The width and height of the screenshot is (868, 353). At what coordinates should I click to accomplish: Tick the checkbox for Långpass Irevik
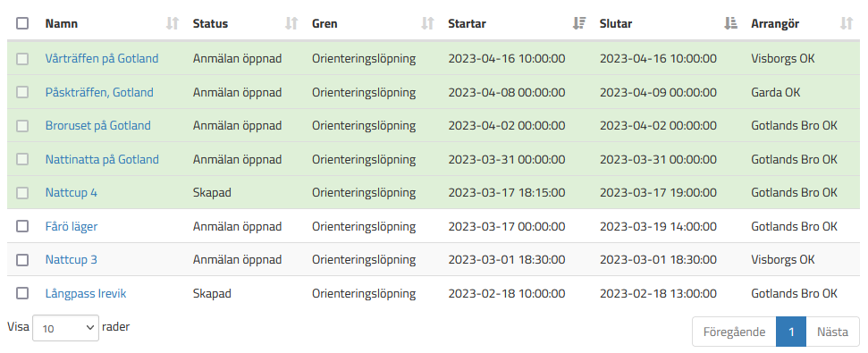coord(22,293)
